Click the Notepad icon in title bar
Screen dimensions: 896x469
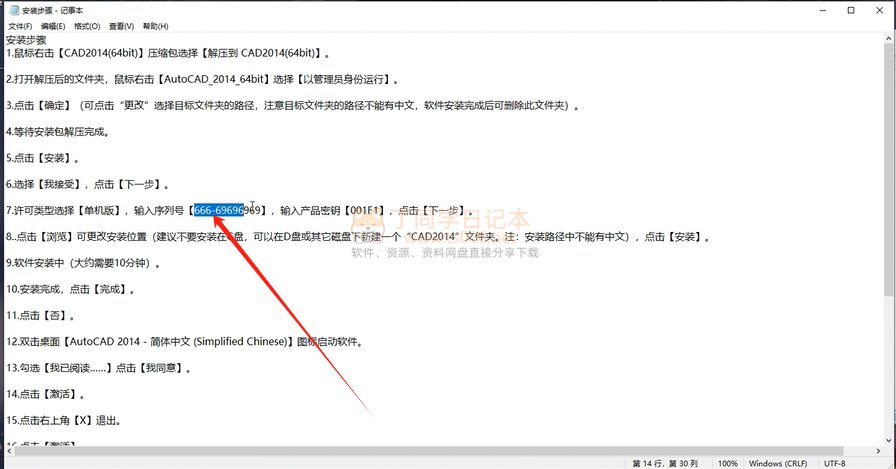[14, 10]
